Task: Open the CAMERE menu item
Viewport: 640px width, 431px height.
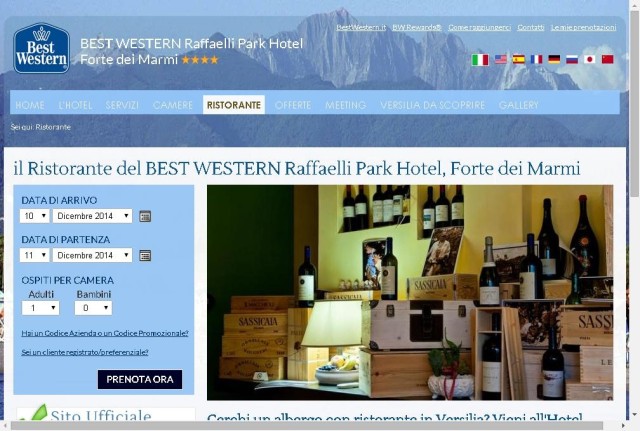Action: pyautogui.click(x=173, y=105)
